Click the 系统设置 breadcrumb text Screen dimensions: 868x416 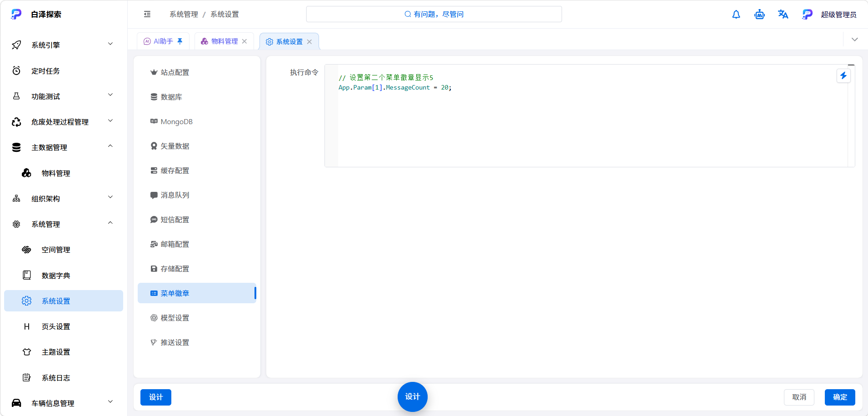(224, 15)
